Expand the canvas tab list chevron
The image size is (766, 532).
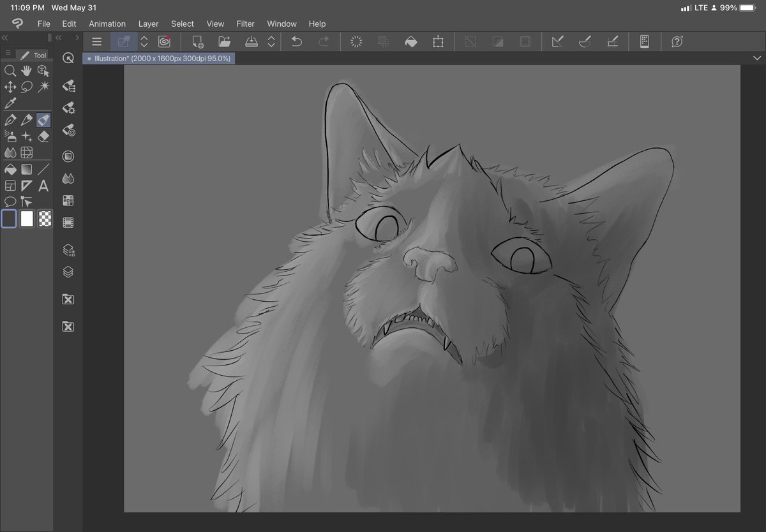click(757, 58)
